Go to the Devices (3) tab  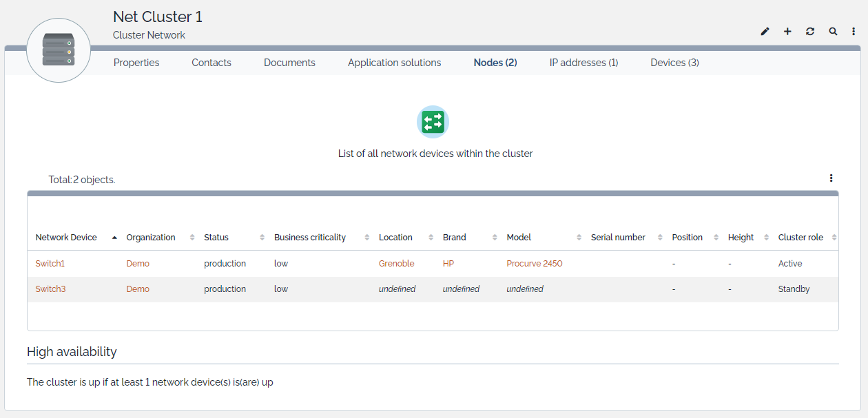(674, 63)
